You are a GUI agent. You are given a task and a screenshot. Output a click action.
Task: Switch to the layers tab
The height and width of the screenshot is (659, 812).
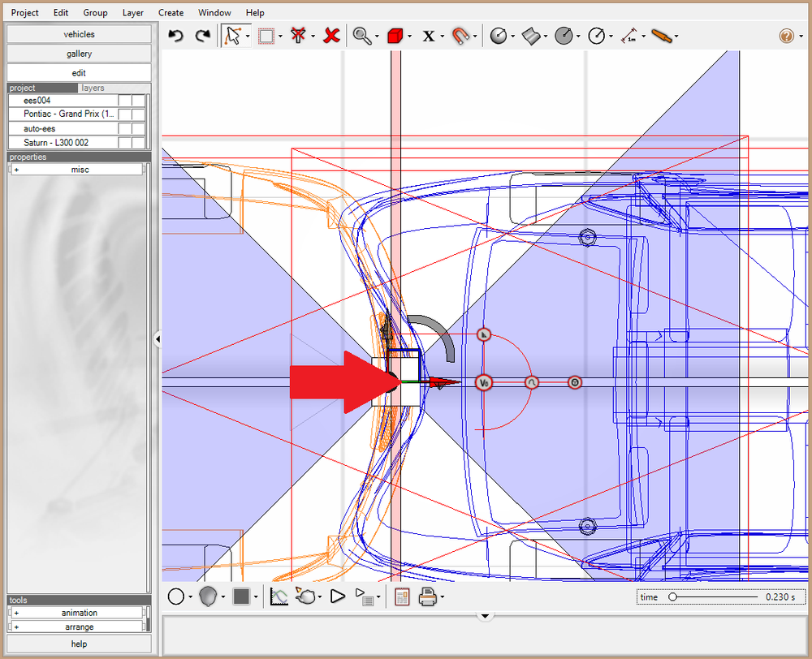[x=93, y=88]
